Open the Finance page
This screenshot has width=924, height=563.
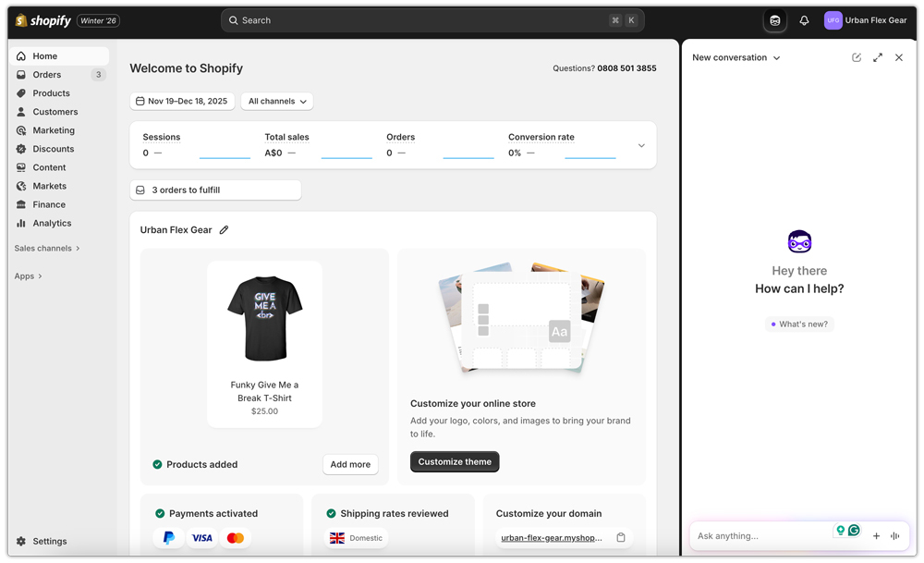(x=48, y=204)
